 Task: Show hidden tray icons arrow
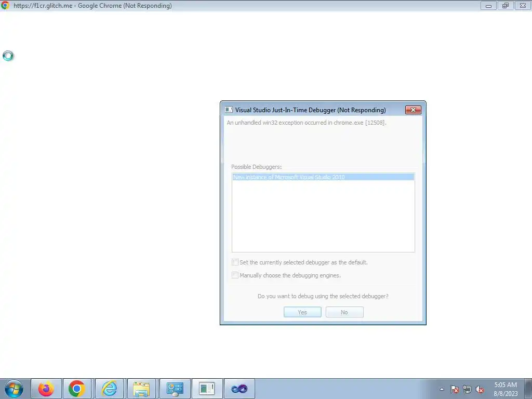442,390
